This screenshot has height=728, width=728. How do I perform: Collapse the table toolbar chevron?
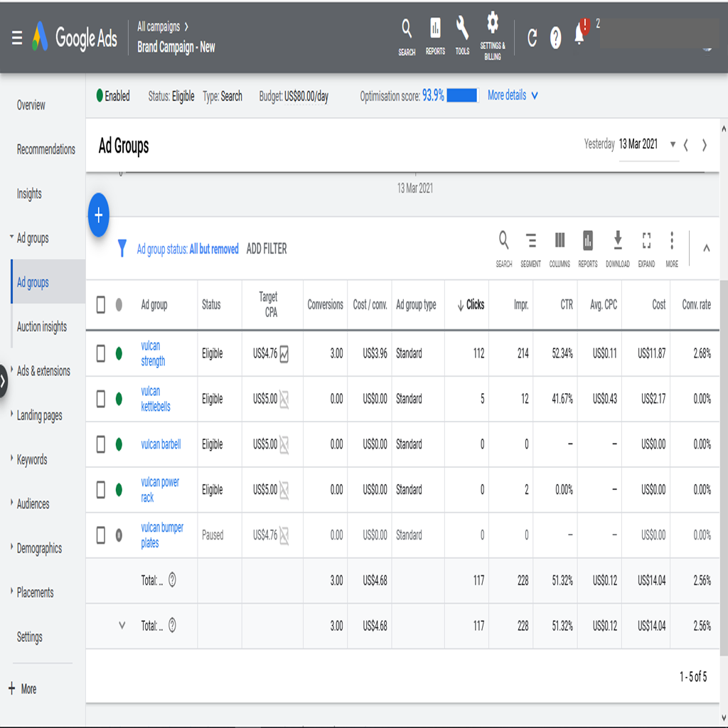pos(706,248)
